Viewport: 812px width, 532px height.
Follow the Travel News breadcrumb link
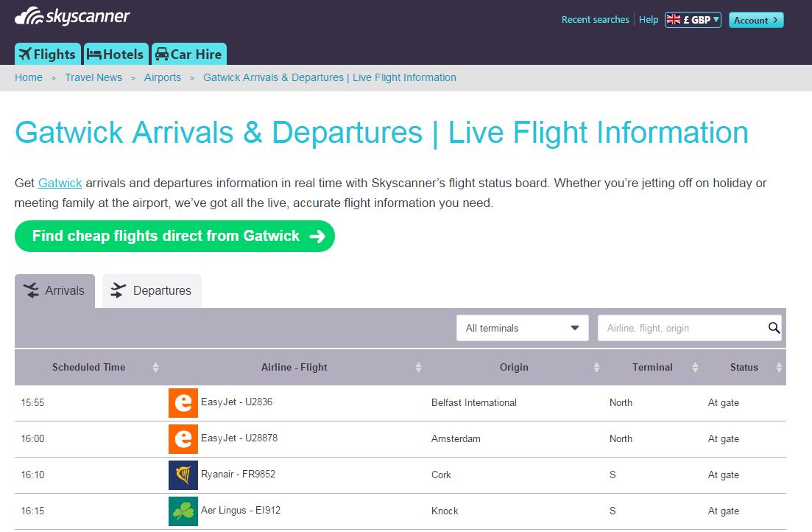click(93, 77)
